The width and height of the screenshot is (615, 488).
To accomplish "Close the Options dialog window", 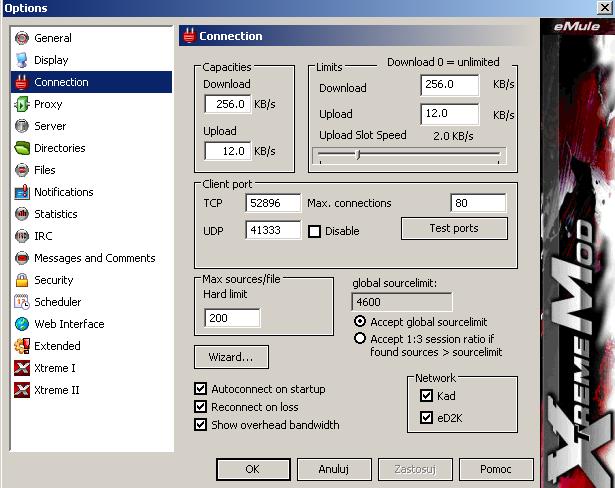I will tap(604, 7).
